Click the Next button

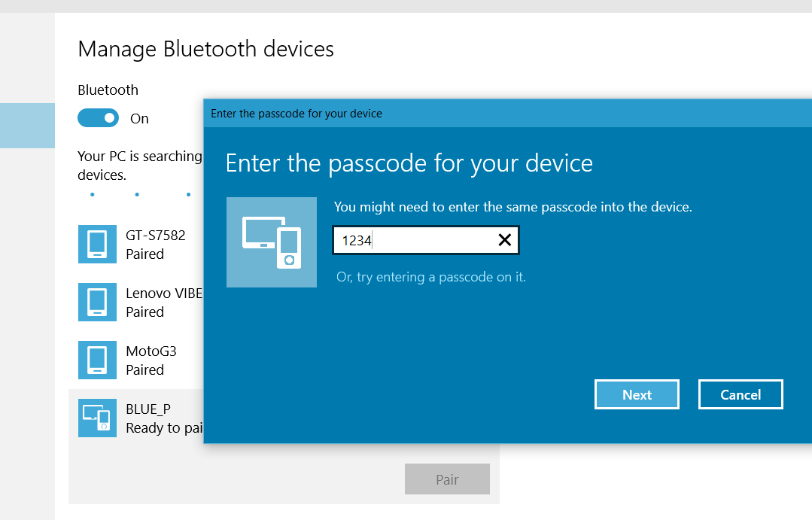pos(637,394)
